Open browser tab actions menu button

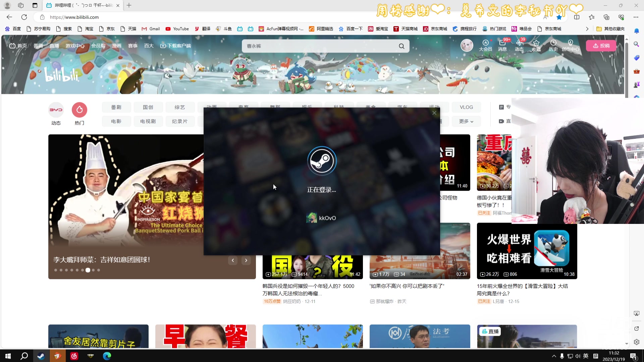coord(35,5)
